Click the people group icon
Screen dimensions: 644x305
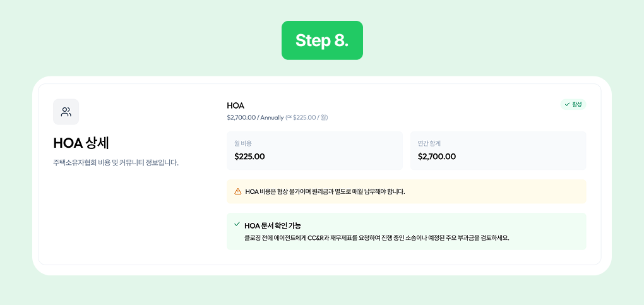pos(66,112)
